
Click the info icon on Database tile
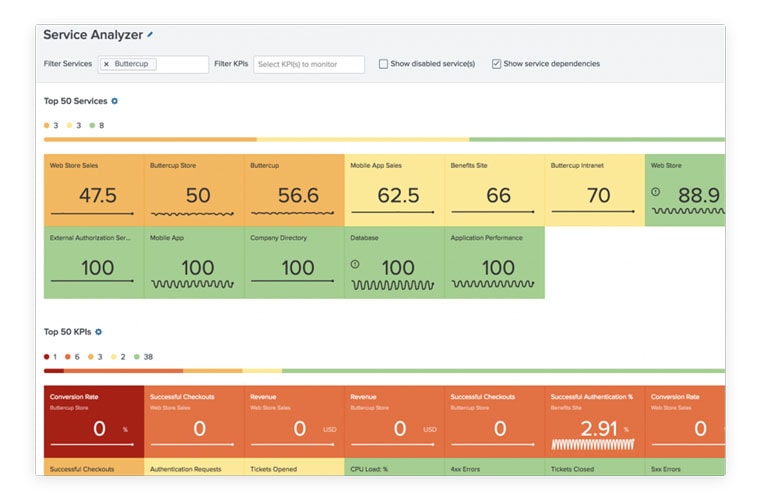(x=356, y=264)
